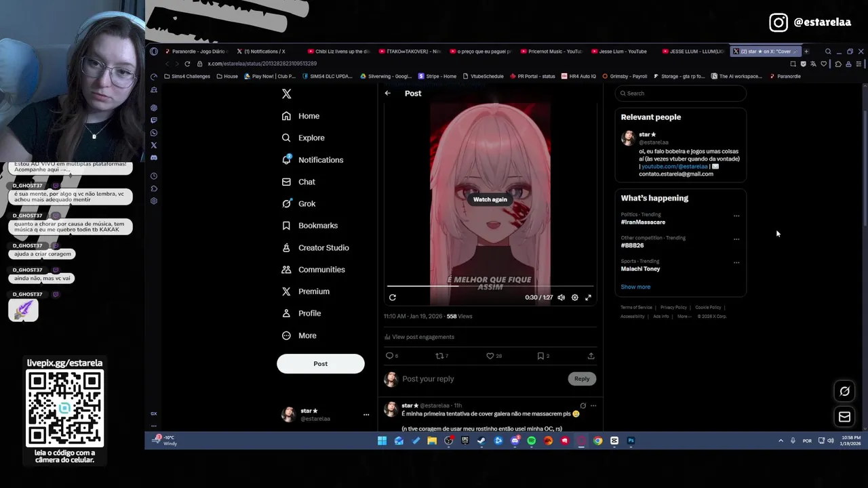Click Watch again on the video
This screenshot has height=488, width=868.
coord(490,199)
